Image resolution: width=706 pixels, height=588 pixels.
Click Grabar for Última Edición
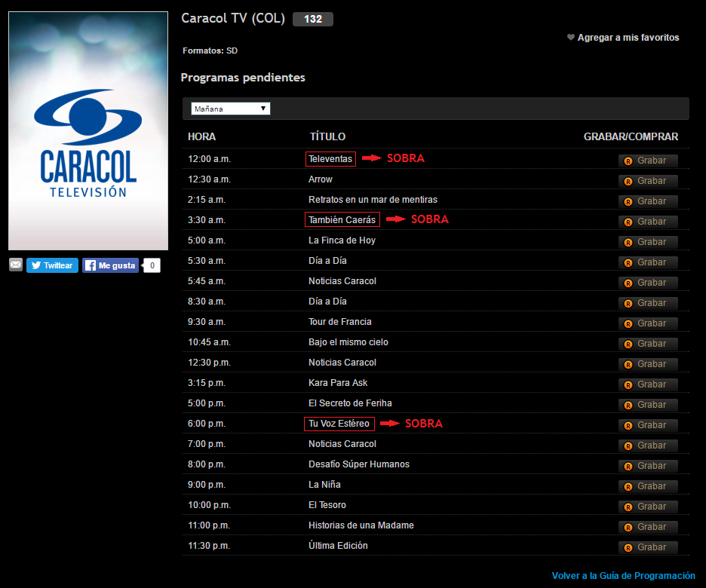click(648, 547)
